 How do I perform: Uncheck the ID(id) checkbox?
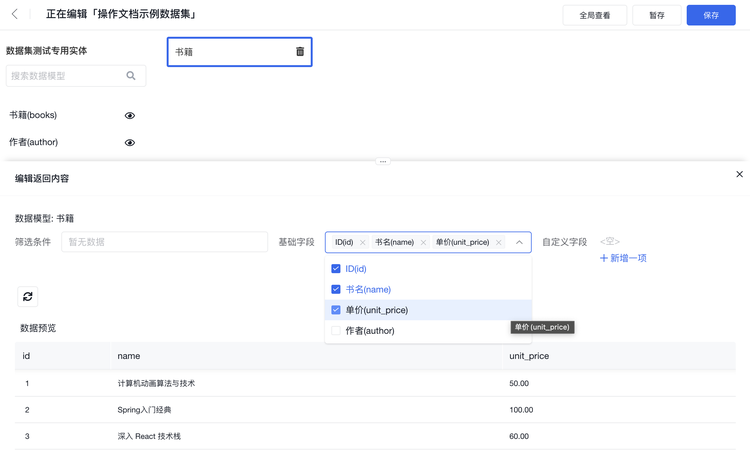(336, 269)
